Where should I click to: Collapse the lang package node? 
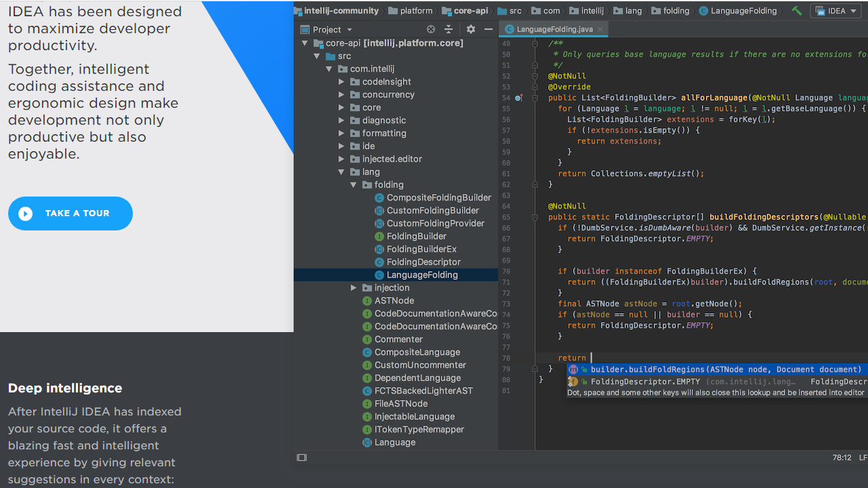(342, 172)
